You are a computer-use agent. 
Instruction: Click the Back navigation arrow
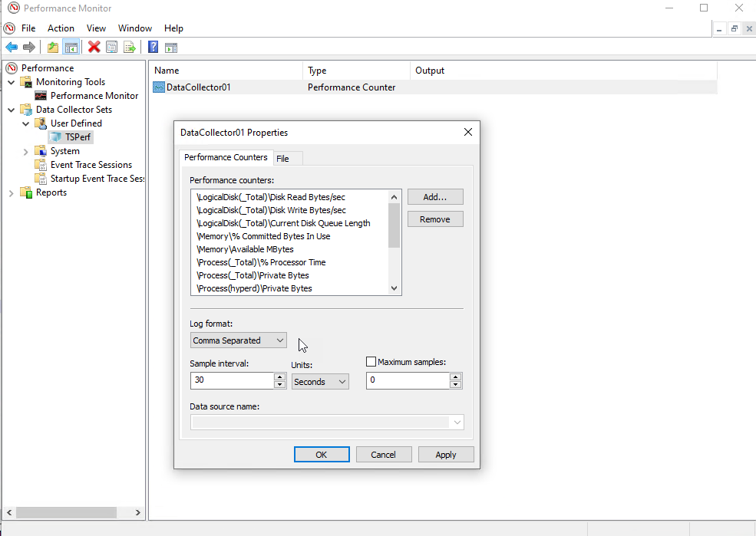[11, 47]
